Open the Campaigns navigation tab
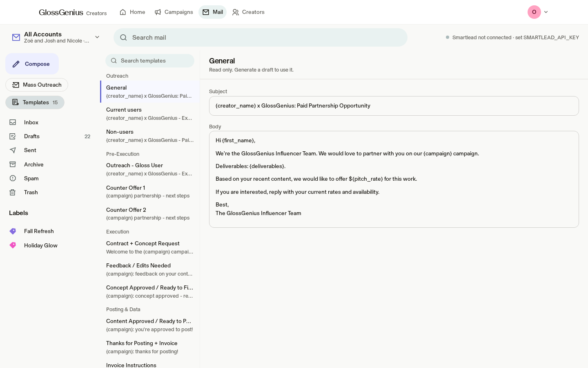588x368 pixels. pyautogui.click(x=174, y=12)
